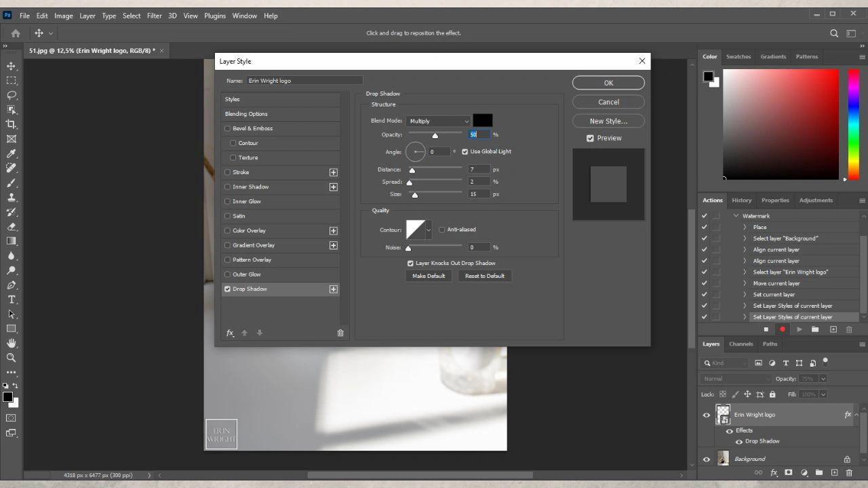This screenshot has height=488, width=868.
Task: Select the Brush tool
Action: click(11, 183)
